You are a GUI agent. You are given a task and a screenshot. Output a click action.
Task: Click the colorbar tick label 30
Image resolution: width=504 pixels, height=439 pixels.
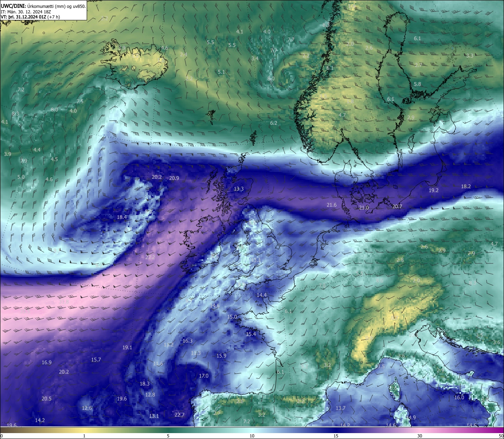click(420, 436)
